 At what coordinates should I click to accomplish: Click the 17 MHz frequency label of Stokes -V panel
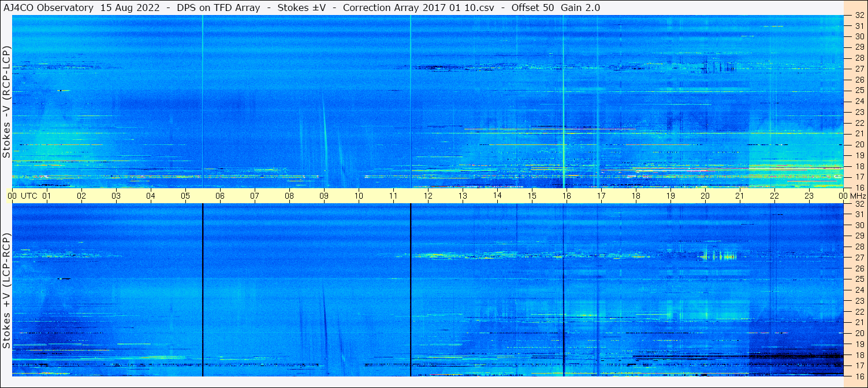coord(859,177)
